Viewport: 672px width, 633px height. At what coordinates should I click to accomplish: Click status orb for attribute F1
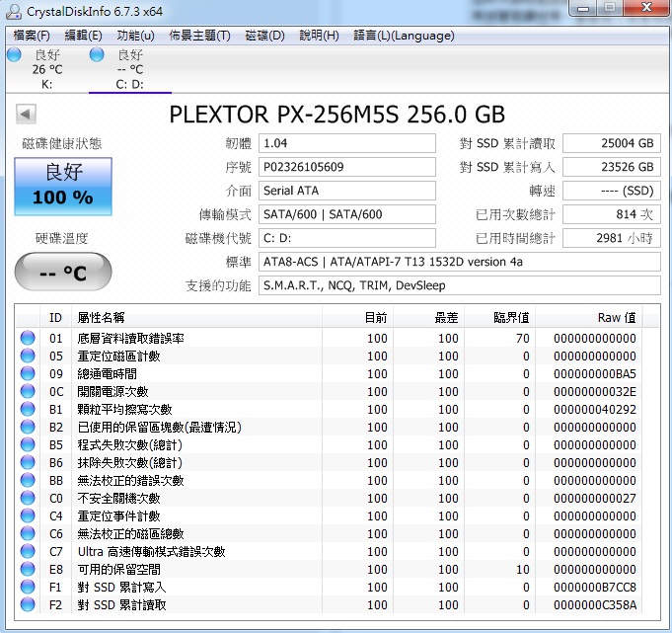(x=28, y=587)
